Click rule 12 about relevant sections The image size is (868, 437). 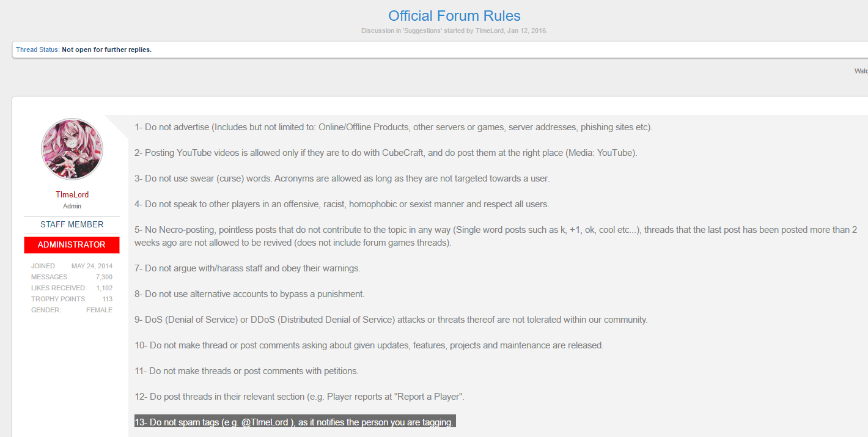point(300,397)
